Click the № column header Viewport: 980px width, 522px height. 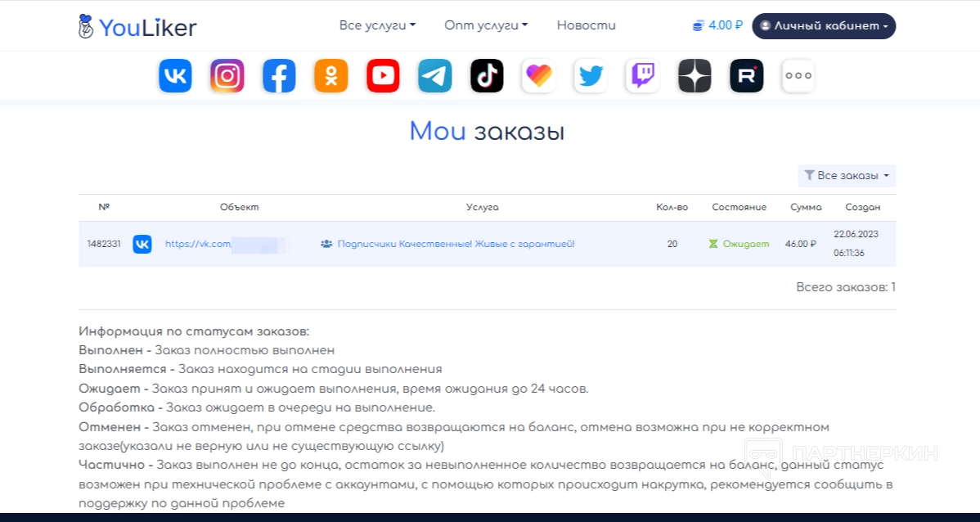[104, 207]
